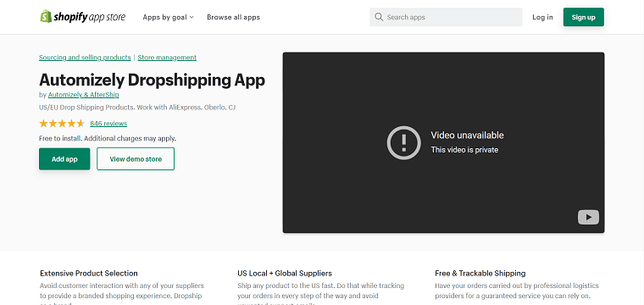Click the star rating icons
644x305 pixels.
click(62, 124)
